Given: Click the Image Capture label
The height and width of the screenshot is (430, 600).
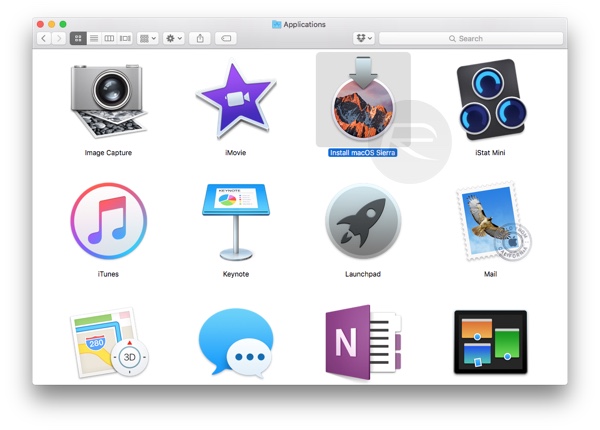Looking at the screenshot, I should 108,153.
